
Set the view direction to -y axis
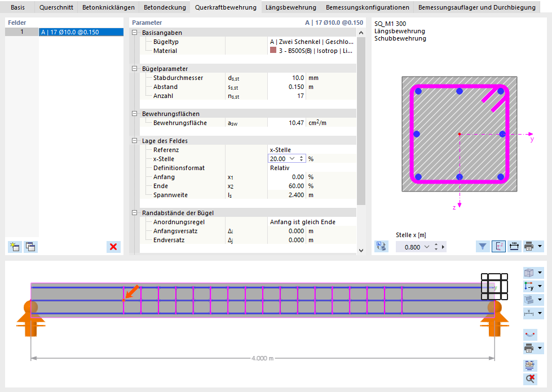click(529, 286)
